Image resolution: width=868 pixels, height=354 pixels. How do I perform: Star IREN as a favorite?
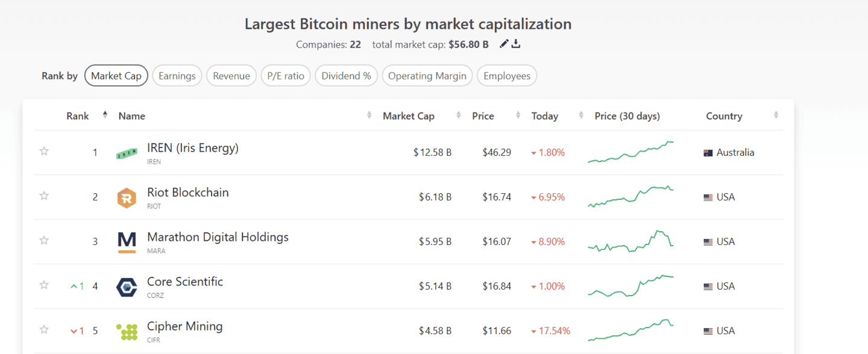pos(44,152)
